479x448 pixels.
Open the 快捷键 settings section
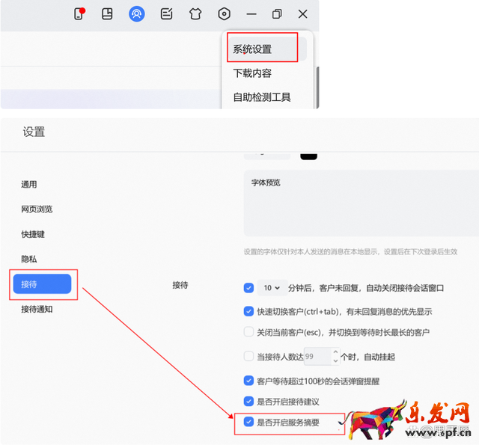[x=33, y=234]
